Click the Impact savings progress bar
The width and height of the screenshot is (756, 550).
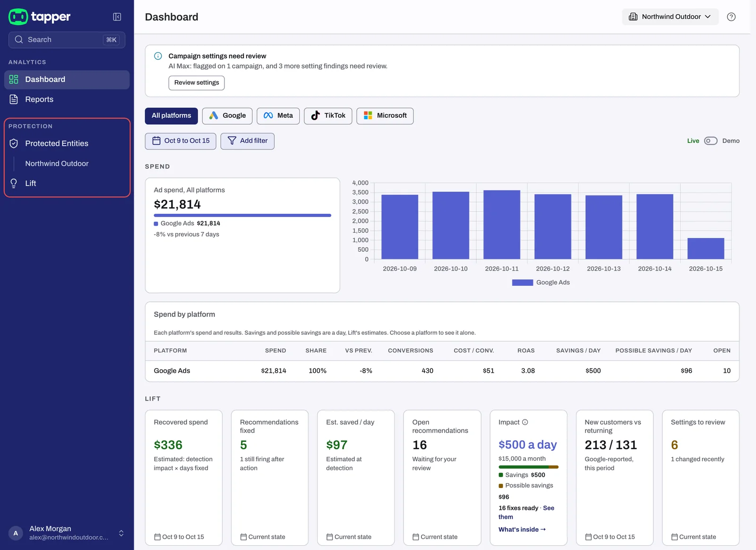(528, 467)
